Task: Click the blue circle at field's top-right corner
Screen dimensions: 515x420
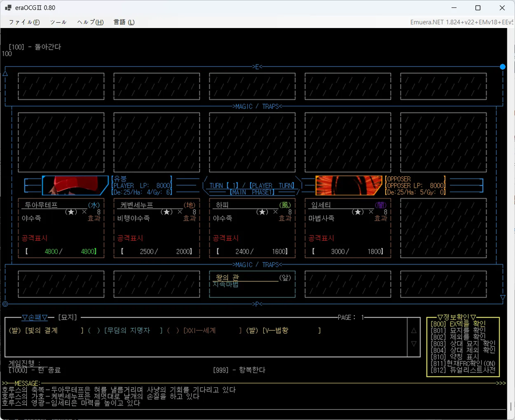Action: [x=502, y=67]
